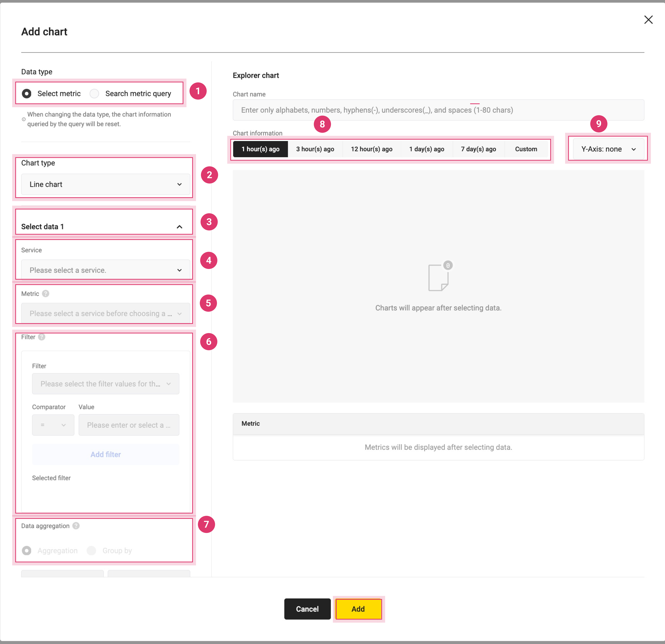Click the Chart name input field
This screenshot has height=644, width=665.
438,110
